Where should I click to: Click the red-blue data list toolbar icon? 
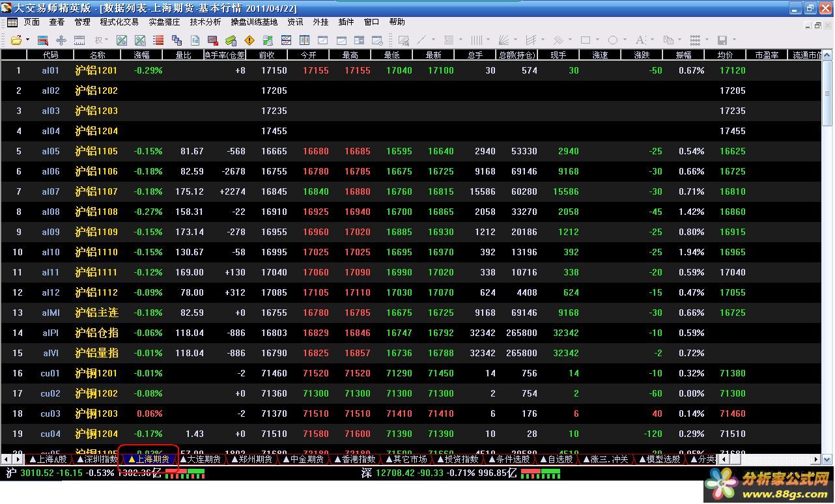(43, 40)
